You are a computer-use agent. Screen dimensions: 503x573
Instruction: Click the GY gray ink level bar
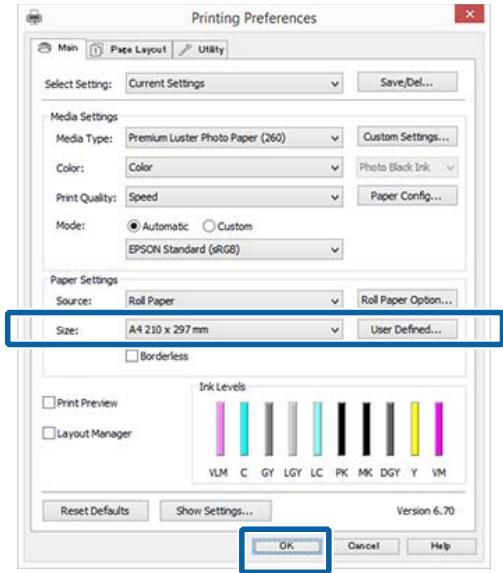tap(269, 429)
